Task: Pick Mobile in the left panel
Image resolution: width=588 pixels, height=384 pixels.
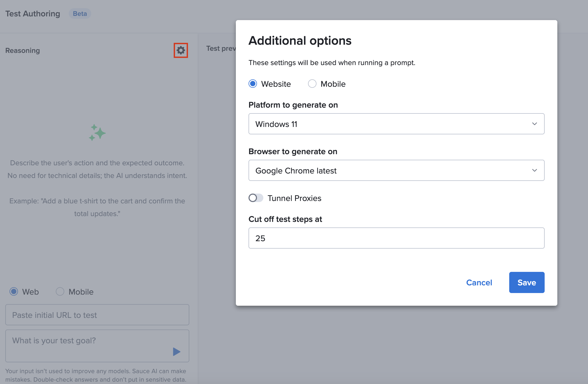Action: [x=60, y=292]
